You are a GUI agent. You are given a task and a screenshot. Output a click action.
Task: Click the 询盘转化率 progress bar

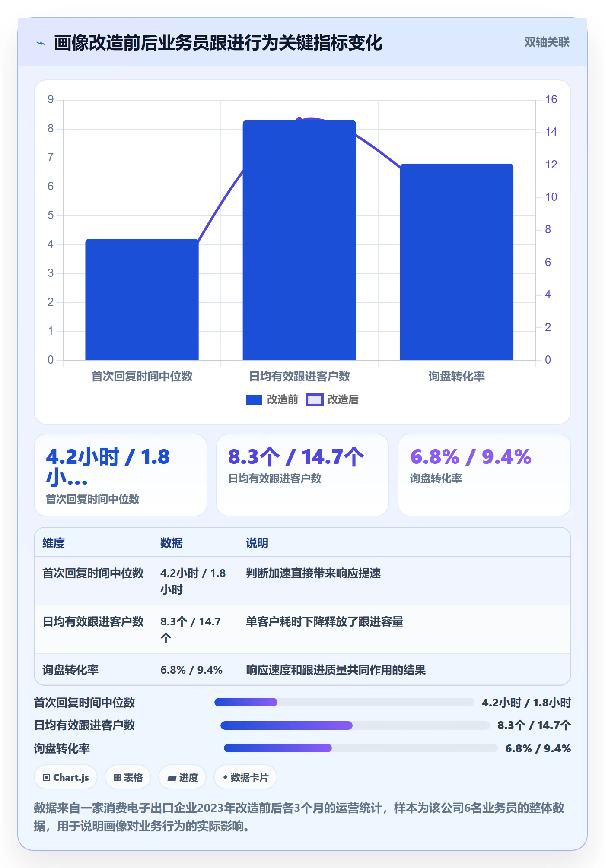360,748
